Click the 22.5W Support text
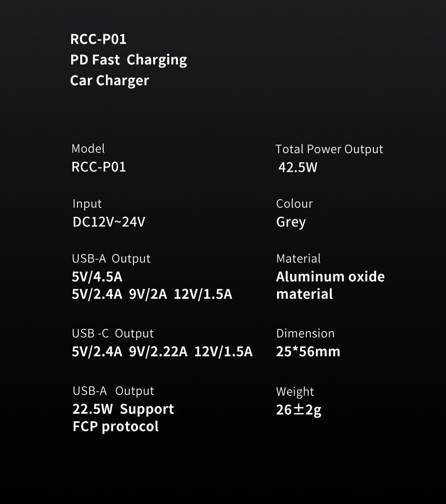 pos(123,409)
